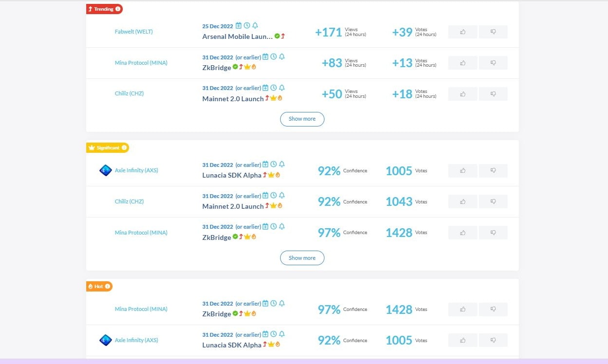Open the Fabwelt (WELT) coin link
This screenshot has width=608, height=364.
(x=134, y=32)
